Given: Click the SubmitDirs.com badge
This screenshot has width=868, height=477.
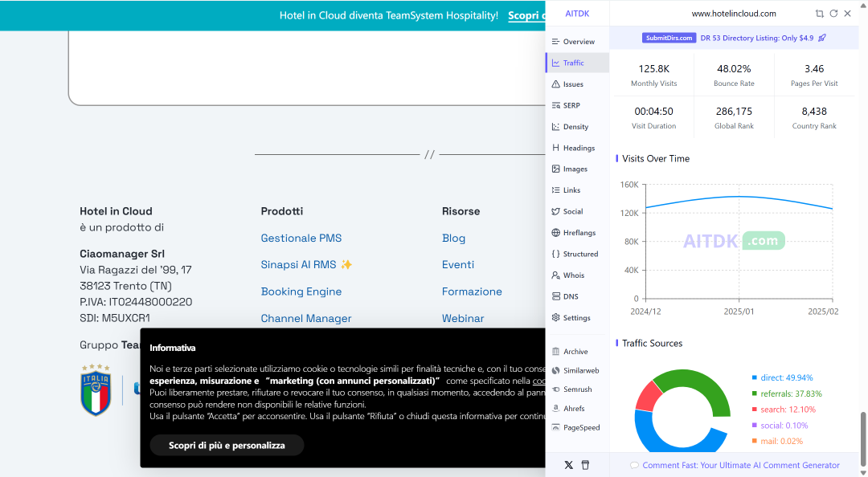Looking at the screenshot, I should (x=669, y=38).
